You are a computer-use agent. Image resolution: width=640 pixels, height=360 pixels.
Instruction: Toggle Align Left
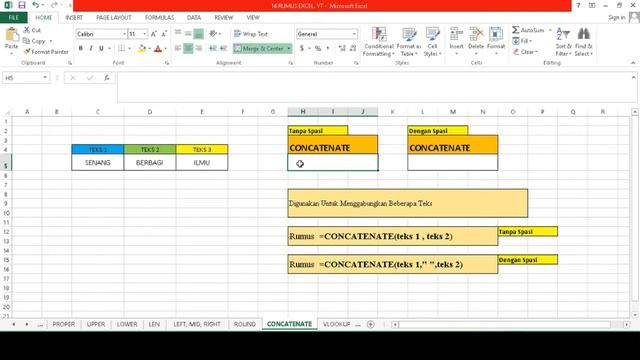(x=178, y=49)
